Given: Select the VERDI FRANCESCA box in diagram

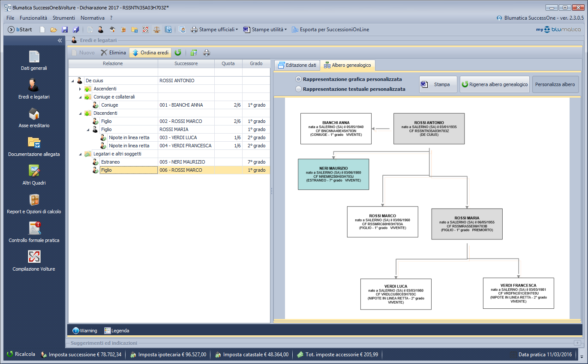Looking at the screenshot, I should coord(518,293).
